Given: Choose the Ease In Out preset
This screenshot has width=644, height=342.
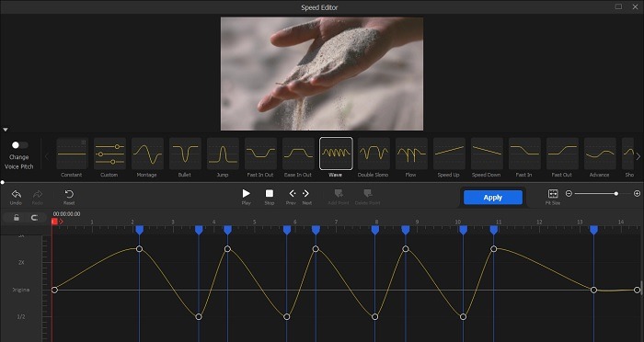Looking at the screenshot, I should [299, 154].
